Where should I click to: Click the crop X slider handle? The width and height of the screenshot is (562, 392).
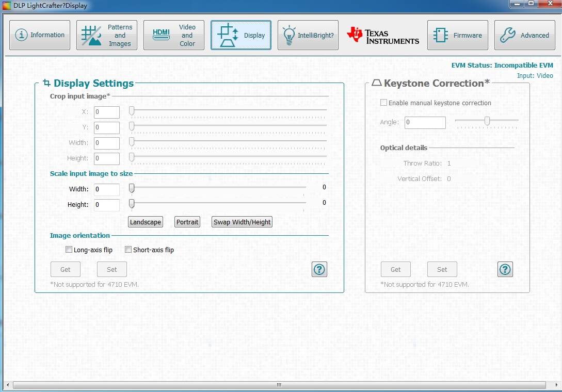point(132,111)
